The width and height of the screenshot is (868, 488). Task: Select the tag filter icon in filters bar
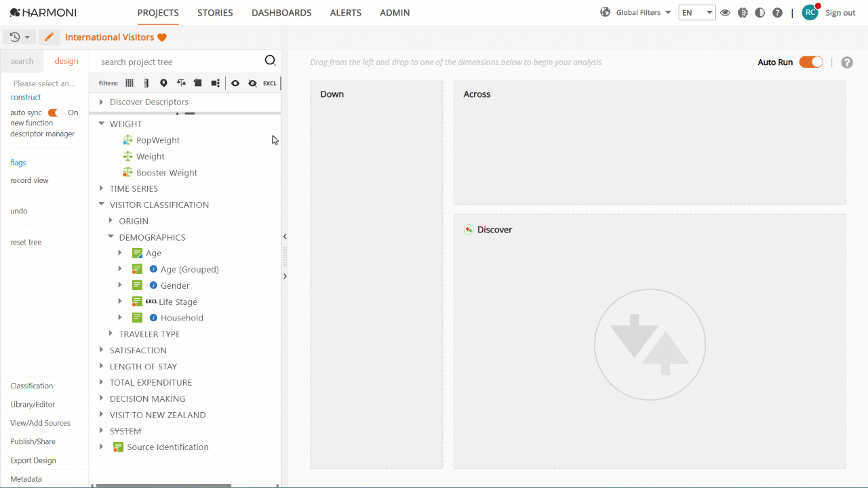pyautogui.click(x=198, y=83)
